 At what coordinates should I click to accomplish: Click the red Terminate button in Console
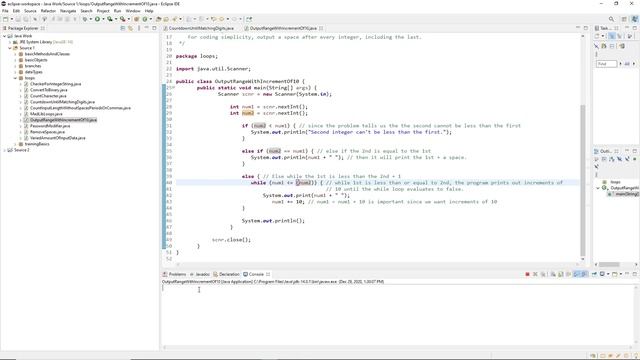point(527,274)
